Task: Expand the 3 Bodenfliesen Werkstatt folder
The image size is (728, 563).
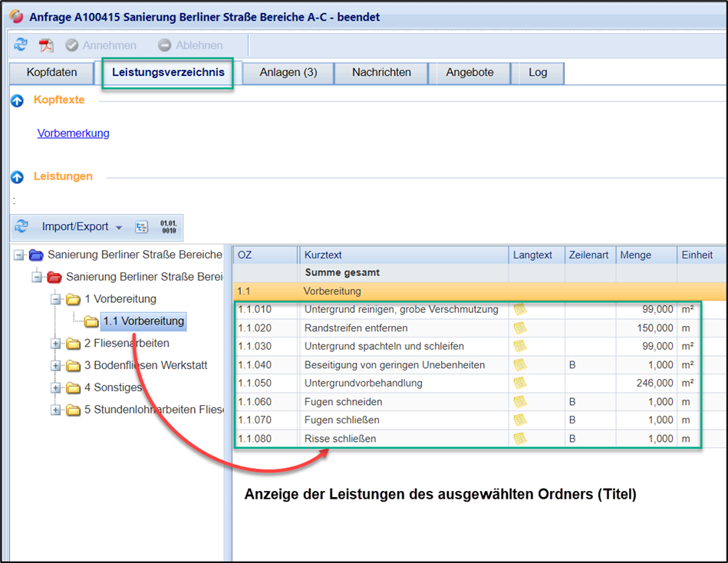Action: [x=56, y=366]
